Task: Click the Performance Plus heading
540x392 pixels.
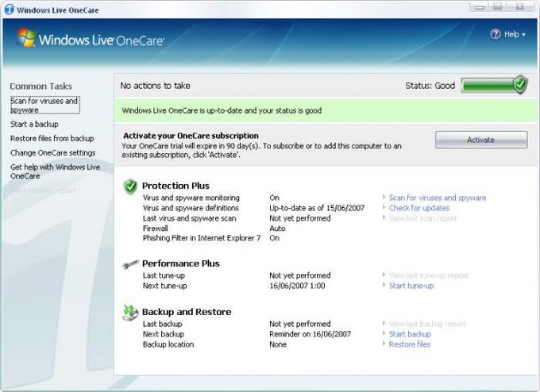Action: click(181, 263)
